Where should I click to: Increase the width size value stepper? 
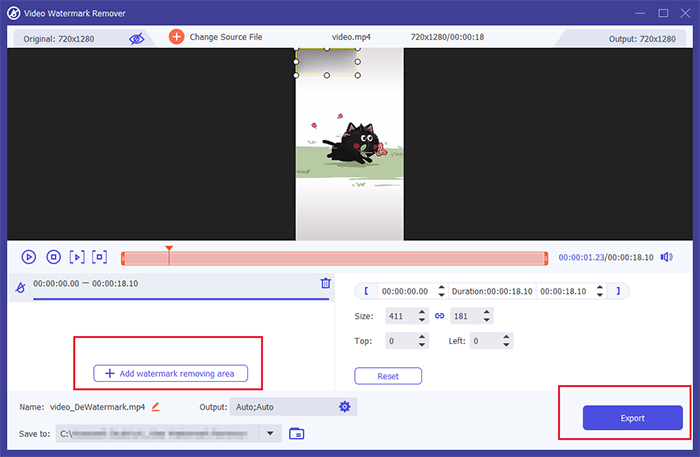pos(422,312)
